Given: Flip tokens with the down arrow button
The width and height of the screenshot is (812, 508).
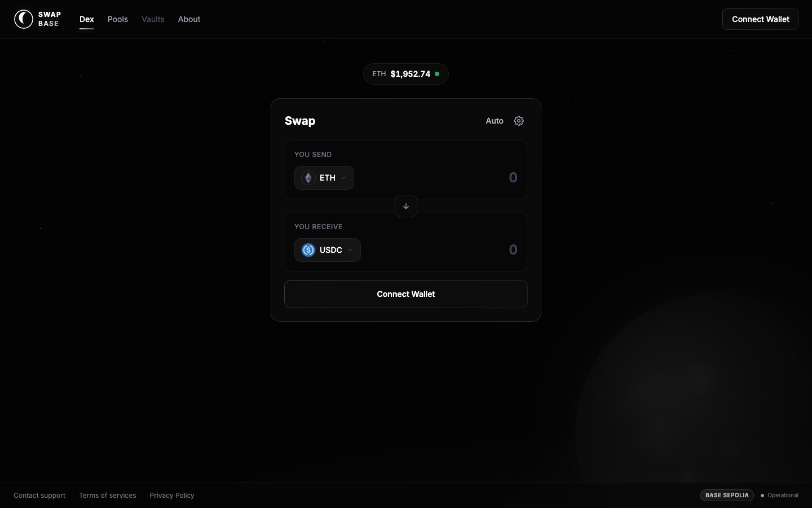Looking at the screenshot, I should click(x=406, y=206).
